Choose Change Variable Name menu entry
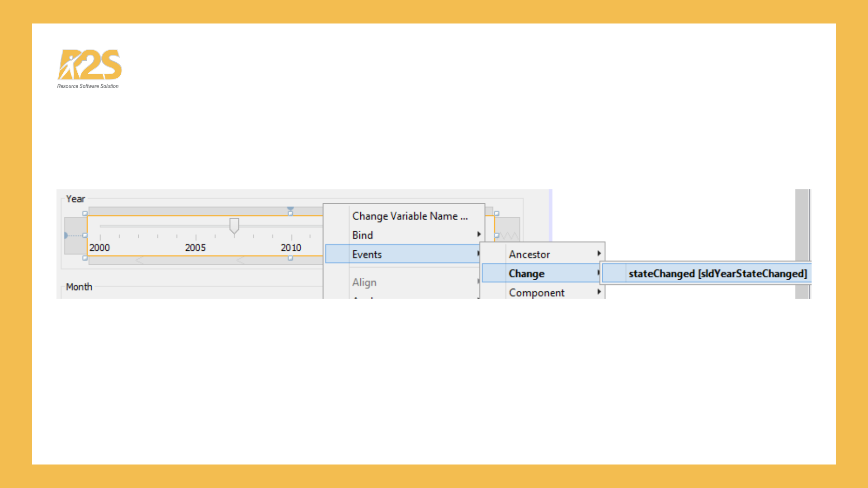This screenshot has width=868, height=488. tap(410, 216)
